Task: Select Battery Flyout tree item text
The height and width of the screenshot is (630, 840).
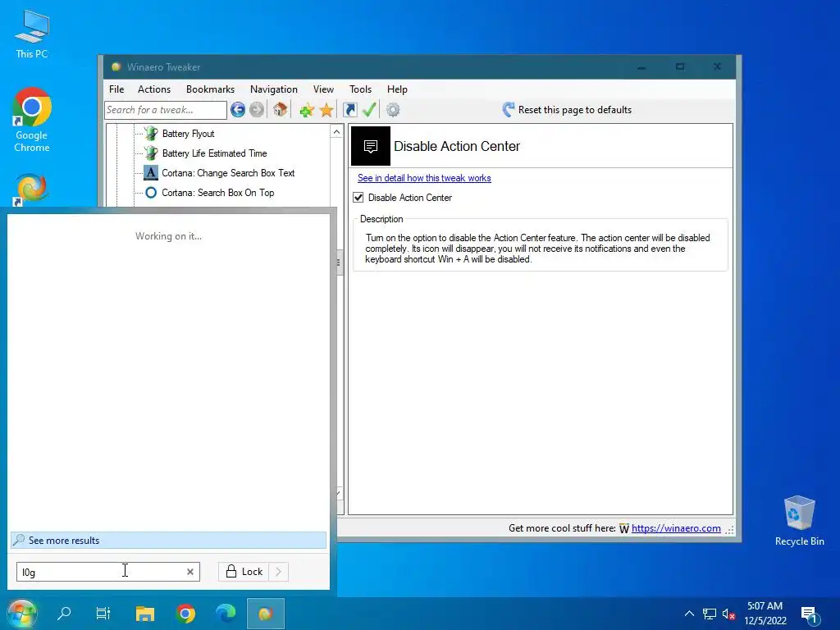Action: tap(188, 134)
